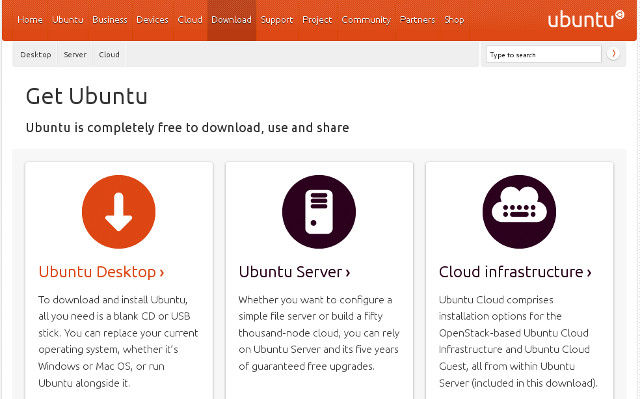This screenshot has width=640, height=399.
Task: Switch to the Cloud sub-tab
Action: [109, 54]
